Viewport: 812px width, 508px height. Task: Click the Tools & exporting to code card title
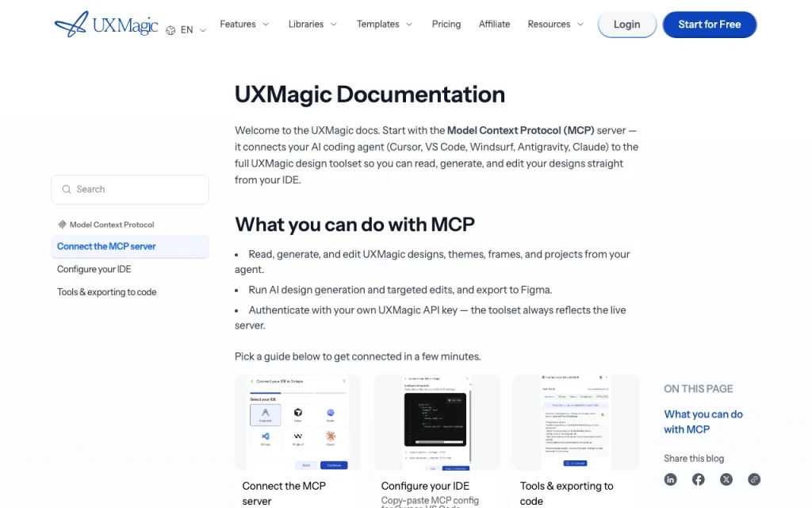tap(566, 494)
